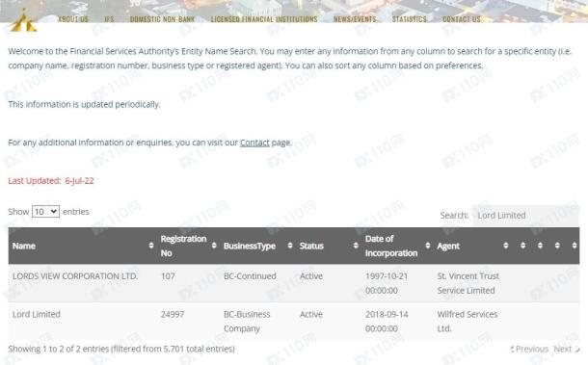The height and width of the screenshot is (365, 588).
Task: Click the Registration No header text
Action: pos(183,246)
